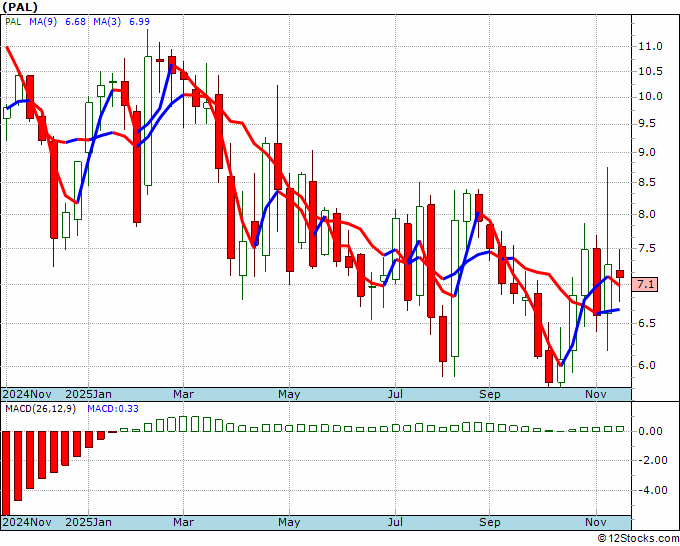Image resolution: width=680 pixels, height=546 pixels.
Task: Click the 0.00 MACD axis label
Action: (x=650, y=432)
